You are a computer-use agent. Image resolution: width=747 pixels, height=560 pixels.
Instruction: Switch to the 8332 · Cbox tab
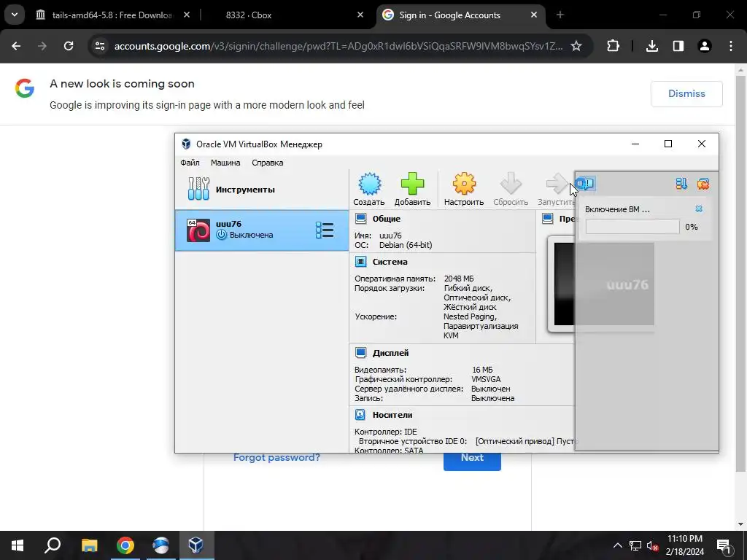(x=248, y=15)
